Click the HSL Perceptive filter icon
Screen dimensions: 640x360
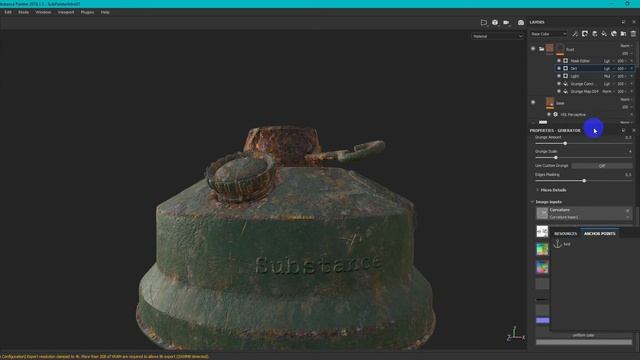556,115
